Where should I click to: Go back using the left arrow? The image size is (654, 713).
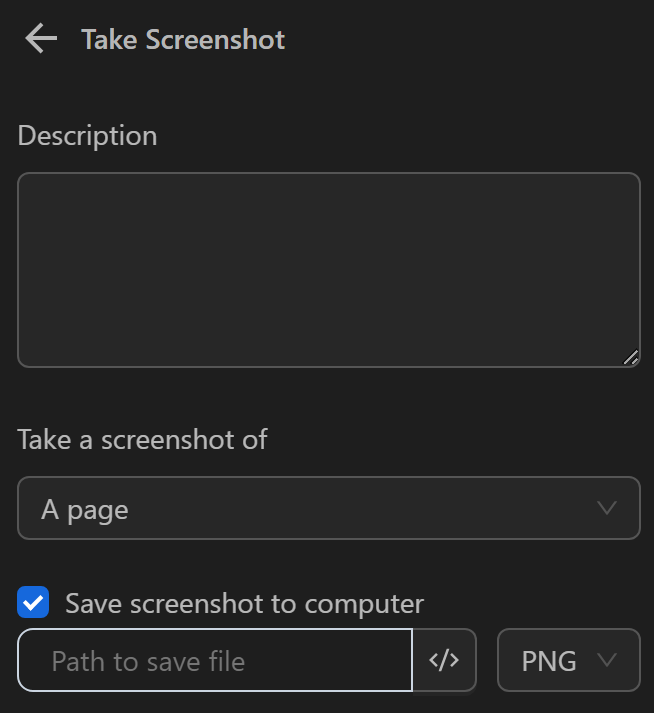coord(41,40)
